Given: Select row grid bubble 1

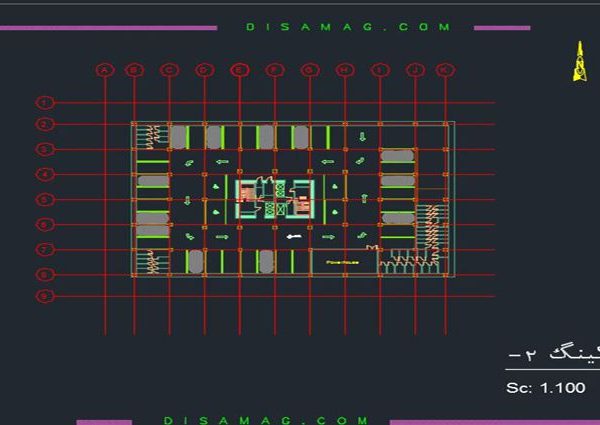Looking at the screenshot, I should [44, 102].
